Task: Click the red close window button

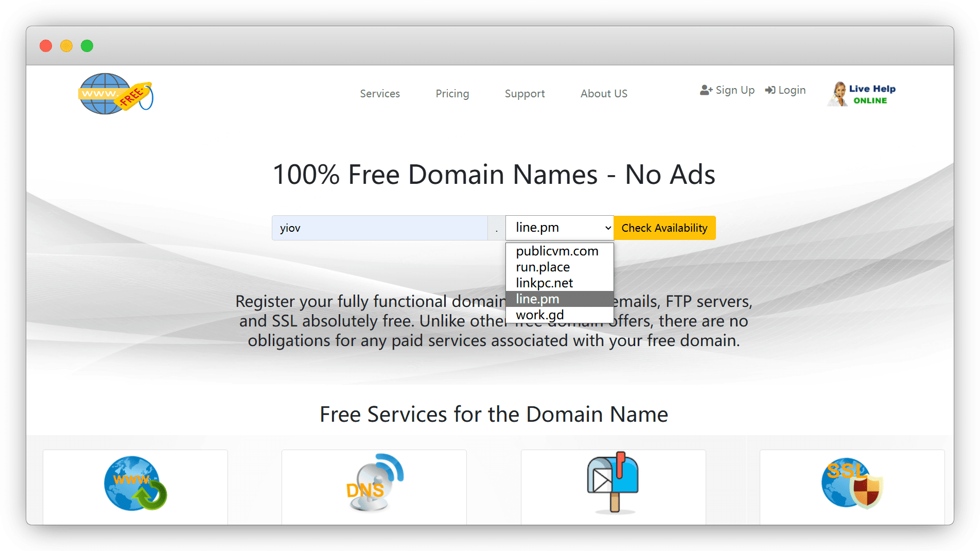Action: pyautogui.click(x=46, y=46)
